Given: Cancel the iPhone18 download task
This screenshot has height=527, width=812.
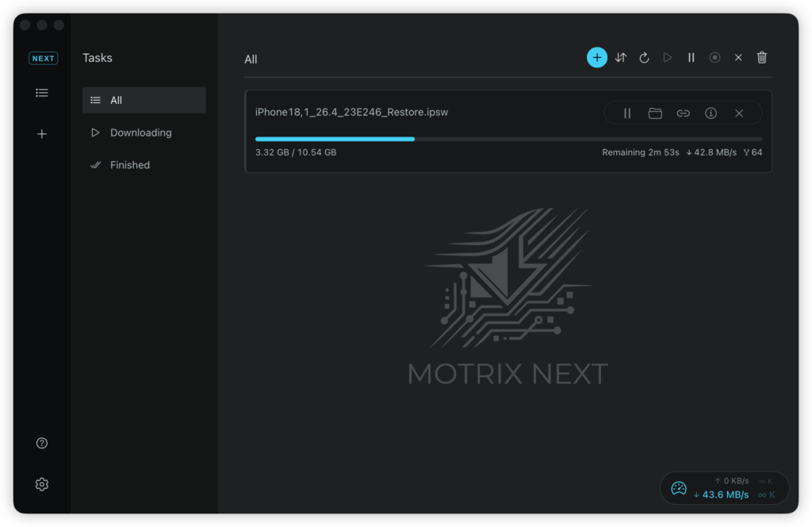Looking at the screenshot, I should [738, 113].
